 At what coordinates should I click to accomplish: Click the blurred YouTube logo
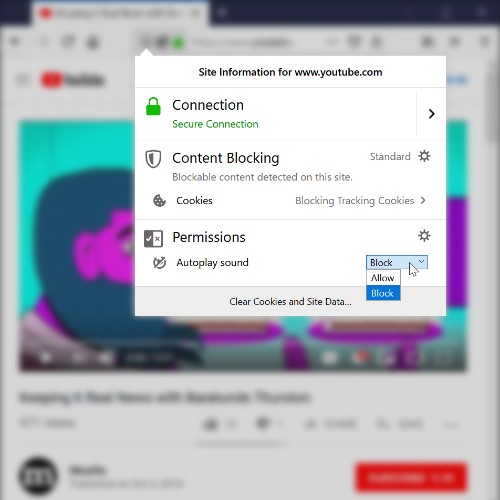[73, 80]
